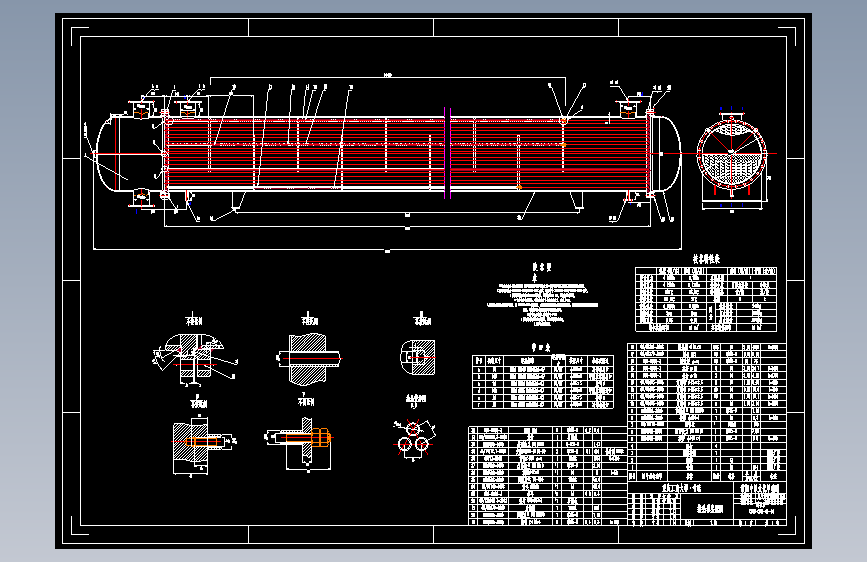This screenshot has width=867, height=562.
Task: Select the three-circle tube layout detail
Action: (x=413, y=439)
